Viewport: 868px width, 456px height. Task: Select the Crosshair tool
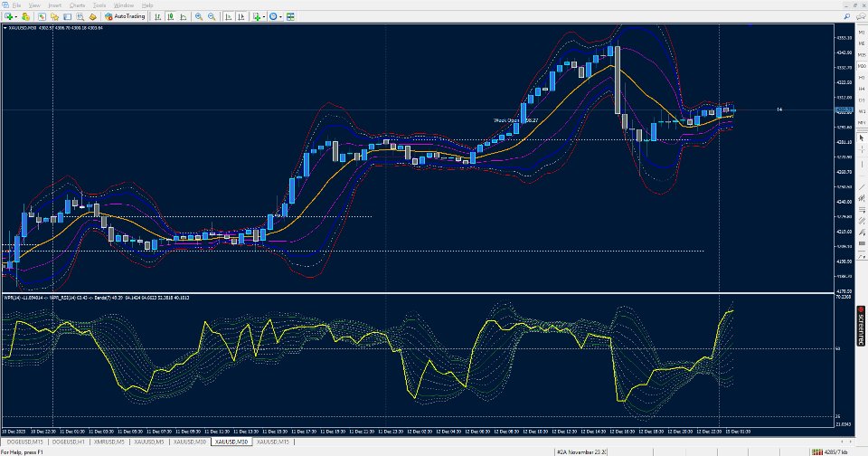pyautogui.click(x=862, y=149)
